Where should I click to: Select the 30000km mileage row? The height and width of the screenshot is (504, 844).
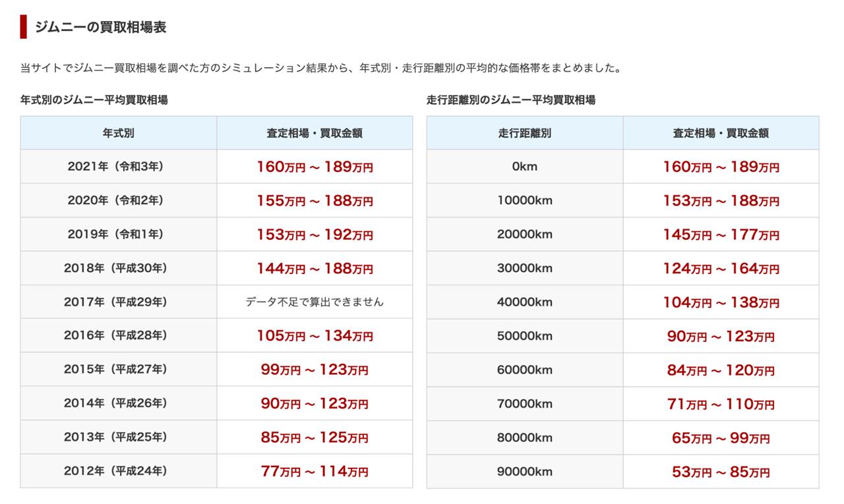(622, 268)
